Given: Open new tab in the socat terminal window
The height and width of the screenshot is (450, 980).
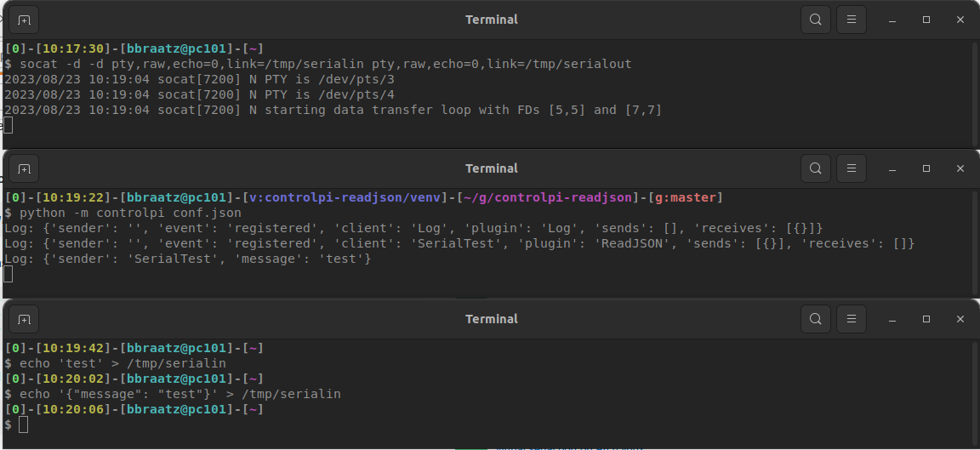Looking at the screenshot, I should point(24,20).
